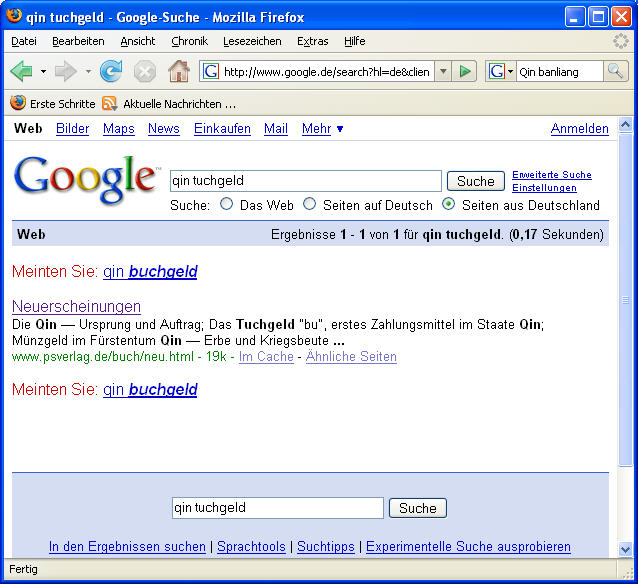This screenshot has width=638, height=584.
Task: Open the Maps link
Action: (x=118, y=129)
